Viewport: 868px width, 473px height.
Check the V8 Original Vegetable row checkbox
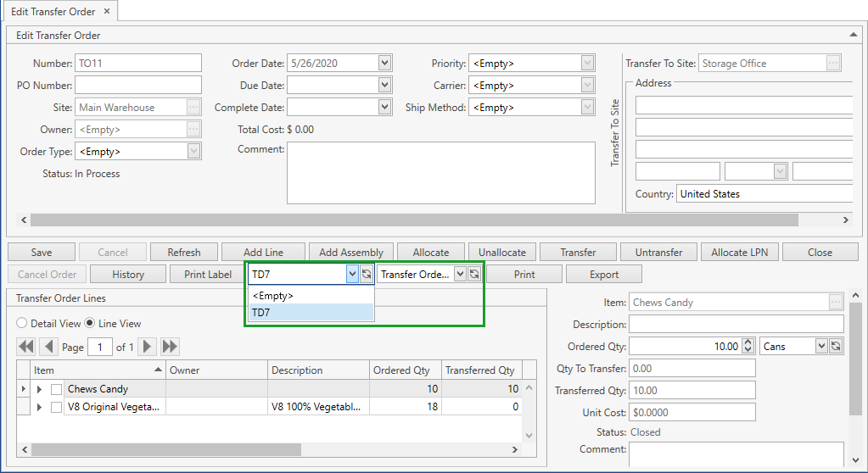[x=56, y=407]
